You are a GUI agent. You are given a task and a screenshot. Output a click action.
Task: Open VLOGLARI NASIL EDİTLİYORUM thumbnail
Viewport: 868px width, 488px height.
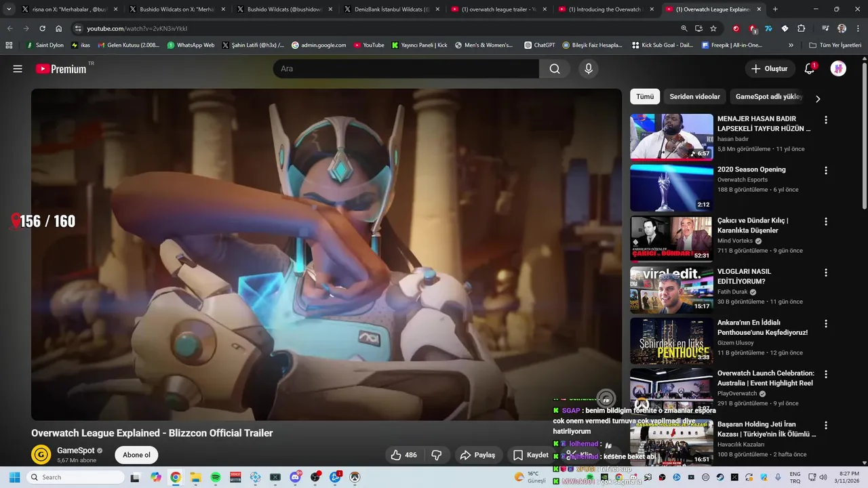(x=671, y=289)
